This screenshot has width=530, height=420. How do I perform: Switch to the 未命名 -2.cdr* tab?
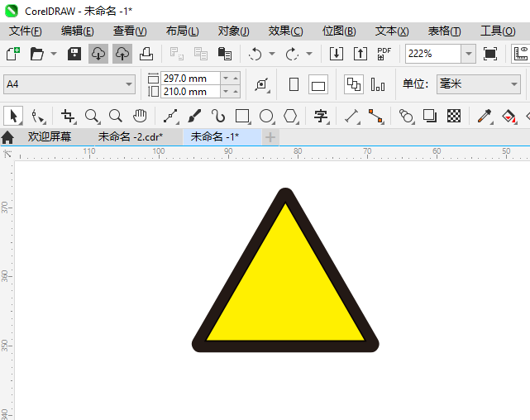coord(130,137)
